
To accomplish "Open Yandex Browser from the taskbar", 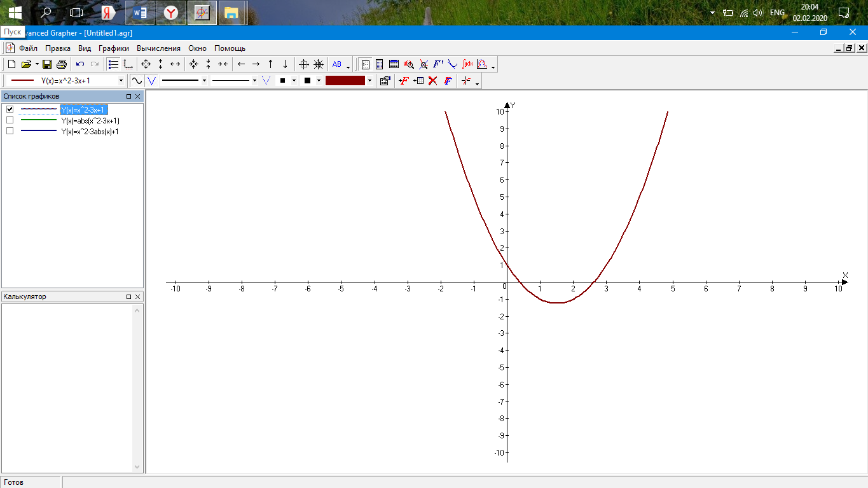I will pos(171,12).
